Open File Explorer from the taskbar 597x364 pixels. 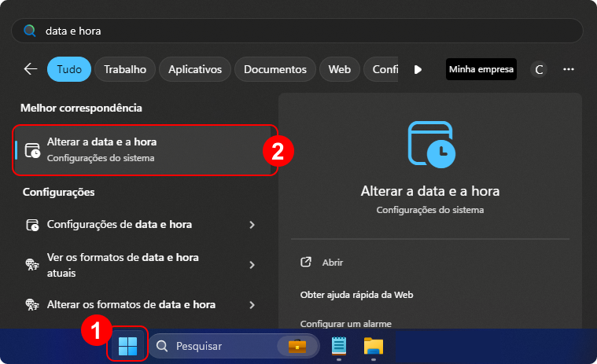click(x=374, y=346)
